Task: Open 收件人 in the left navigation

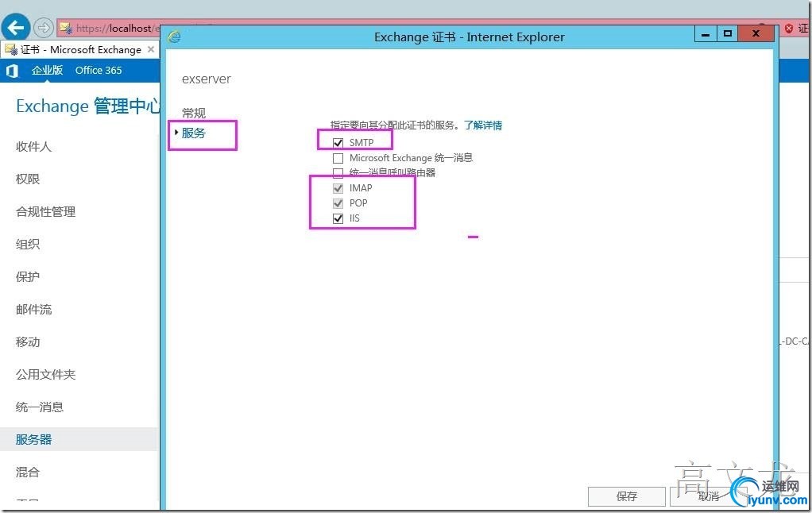Action: pos(33,146)
